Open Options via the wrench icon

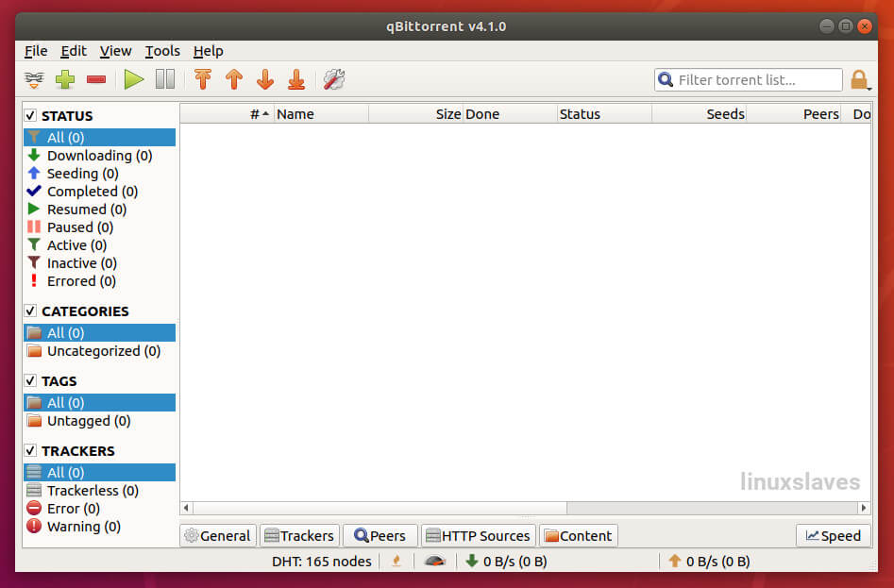coord(334,80)
